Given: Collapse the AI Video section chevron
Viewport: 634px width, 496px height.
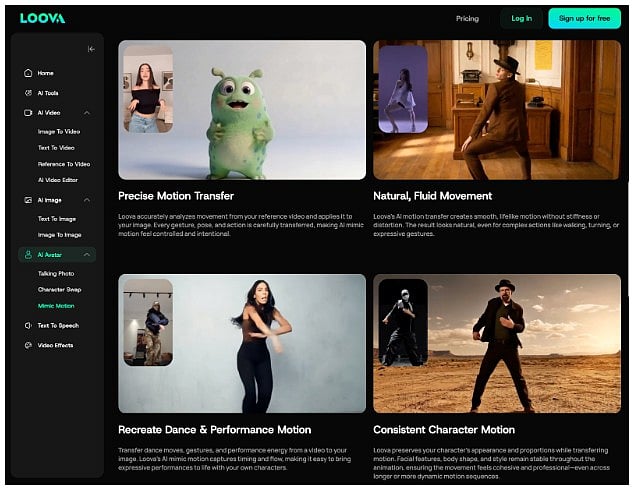Looking at the screenshot, I should [x=87, y=113].
